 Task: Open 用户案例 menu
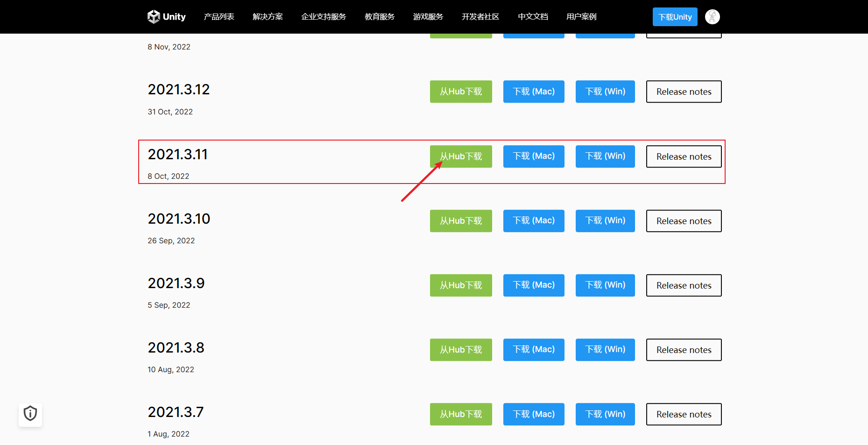click(581, 17)
